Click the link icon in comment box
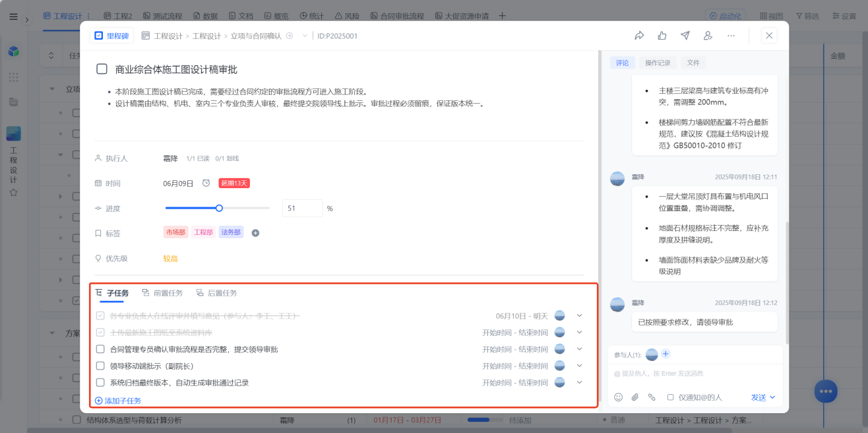This screenshot has height=433, width=868. click(652, 397)
